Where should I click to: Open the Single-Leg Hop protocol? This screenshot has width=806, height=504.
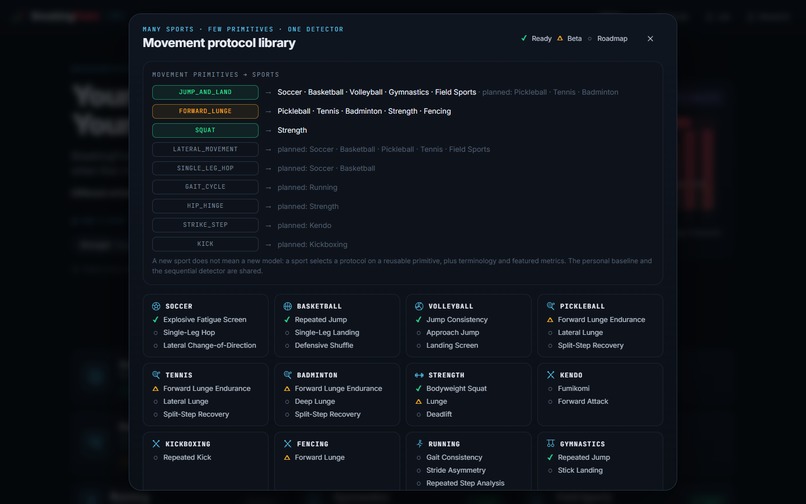[x=189, y=332]
